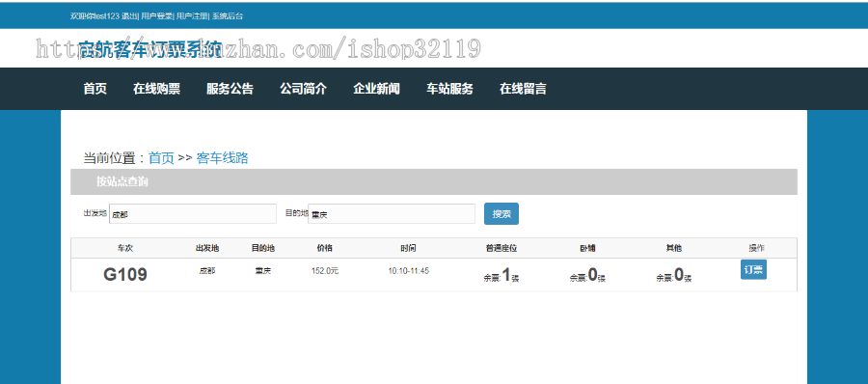The height and width of the screenshot is (384, 868).
Task: Focus the 目的地 destination input field
Action: (392, 214)
